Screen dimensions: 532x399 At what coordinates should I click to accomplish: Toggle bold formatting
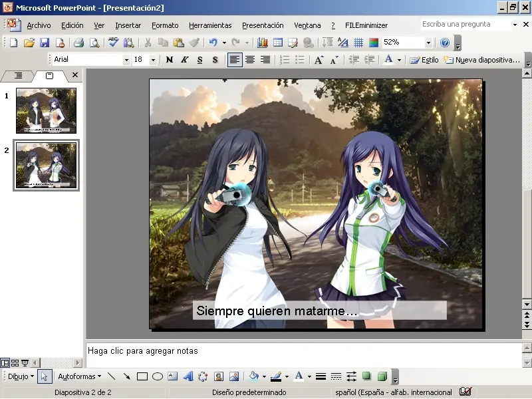coord(170,60)
